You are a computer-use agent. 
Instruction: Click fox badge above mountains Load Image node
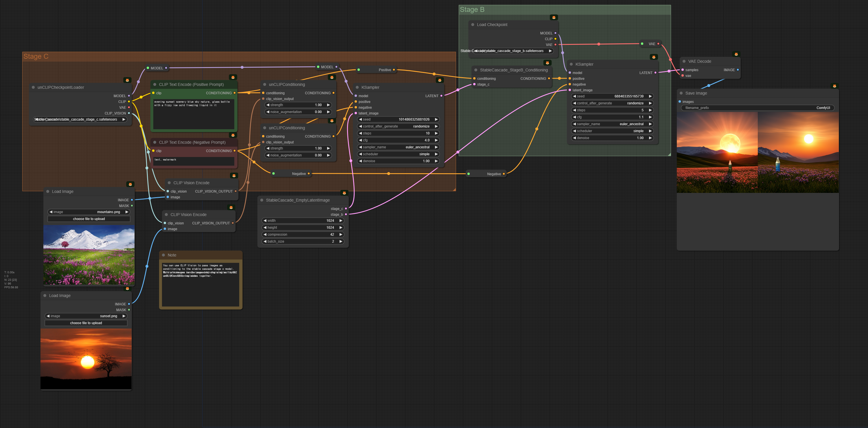130,184
